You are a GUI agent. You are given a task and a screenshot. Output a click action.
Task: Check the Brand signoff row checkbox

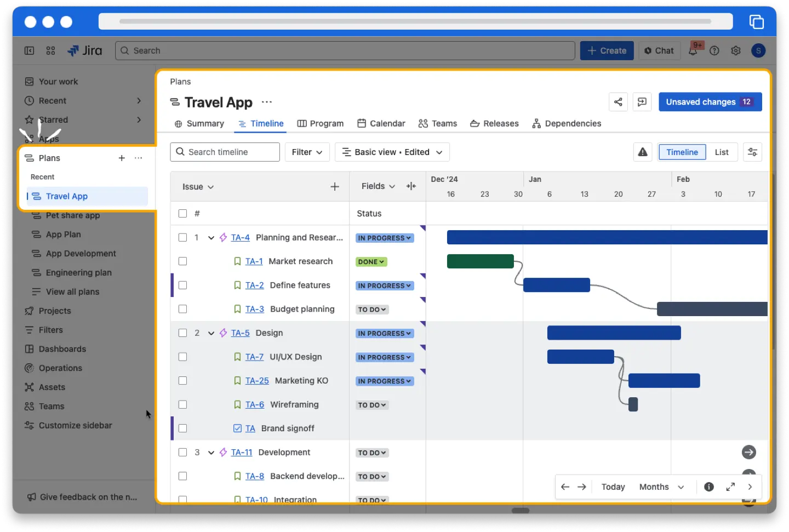[x=183, y=428]
